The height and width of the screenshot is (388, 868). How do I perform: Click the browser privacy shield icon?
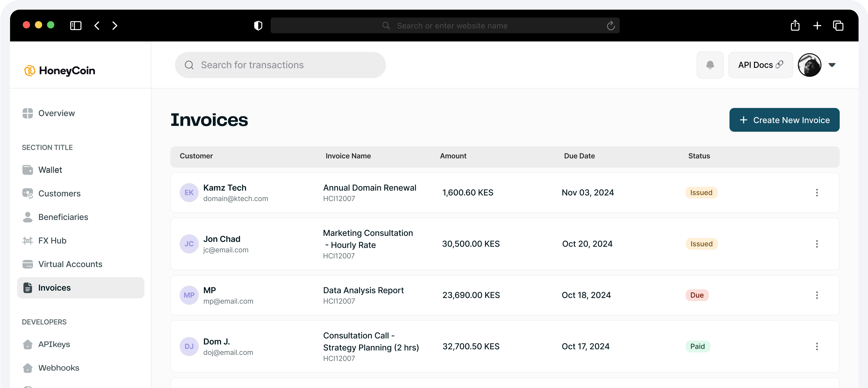pos(258,26)
